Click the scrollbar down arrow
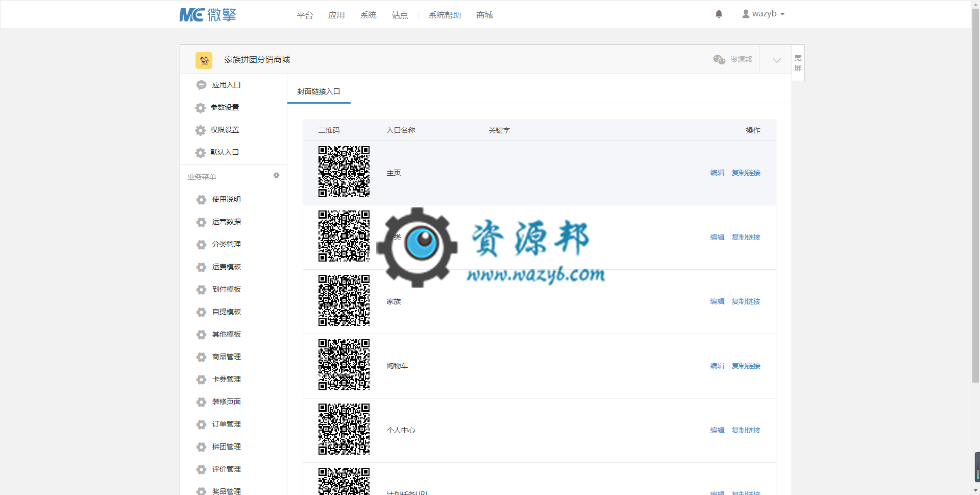The image size is (980, 495). 975,491
